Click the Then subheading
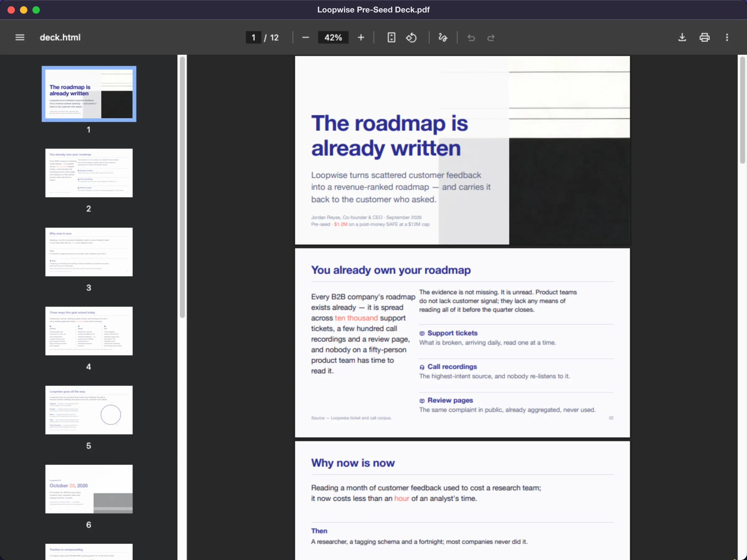The image size is (747, 560). (319, 531)
